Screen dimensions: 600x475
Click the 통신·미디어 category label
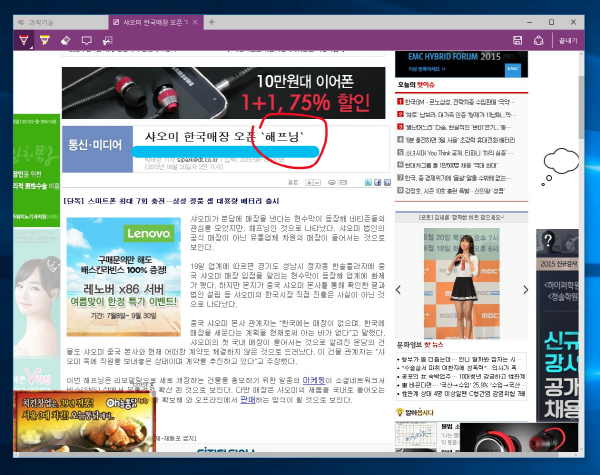click(97, 149)
